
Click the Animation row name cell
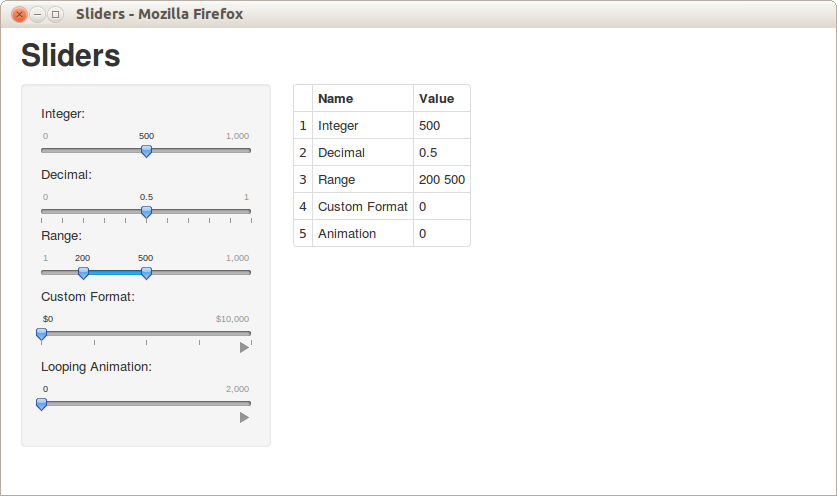363,233
